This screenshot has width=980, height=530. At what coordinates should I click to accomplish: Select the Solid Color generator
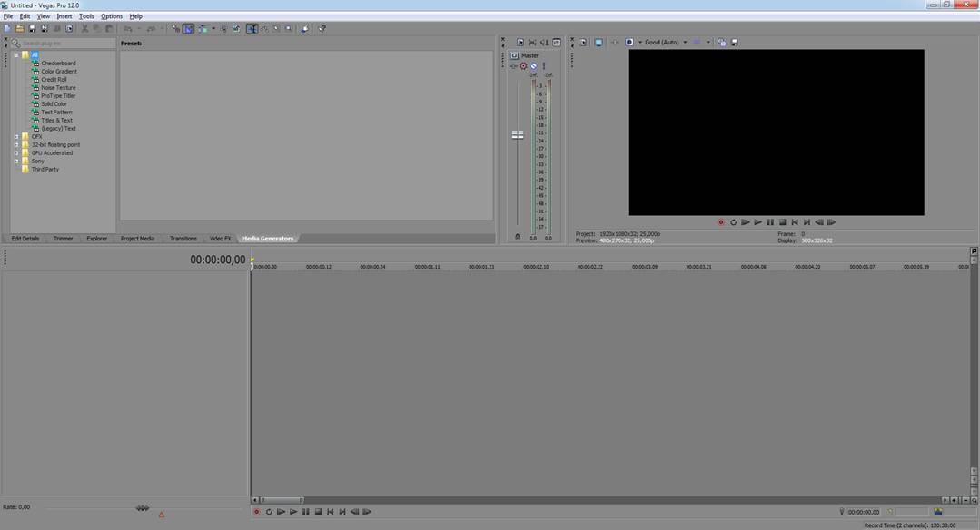[54, 103]
